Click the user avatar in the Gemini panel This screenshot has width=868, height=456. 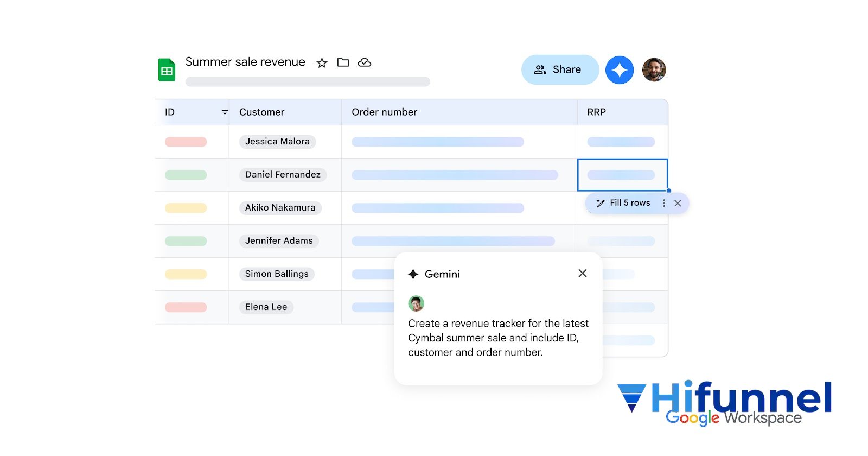click(416, 303)
